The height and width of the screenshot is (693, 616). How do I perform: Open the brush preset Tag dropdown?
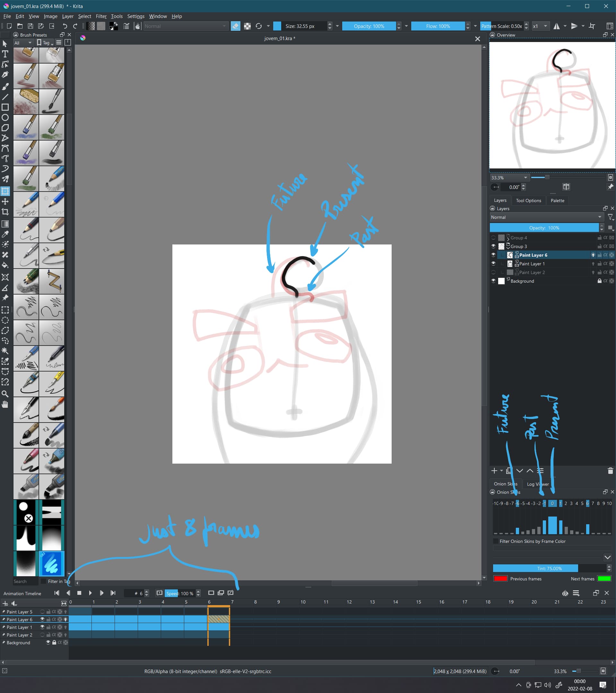tap(45, 43)
